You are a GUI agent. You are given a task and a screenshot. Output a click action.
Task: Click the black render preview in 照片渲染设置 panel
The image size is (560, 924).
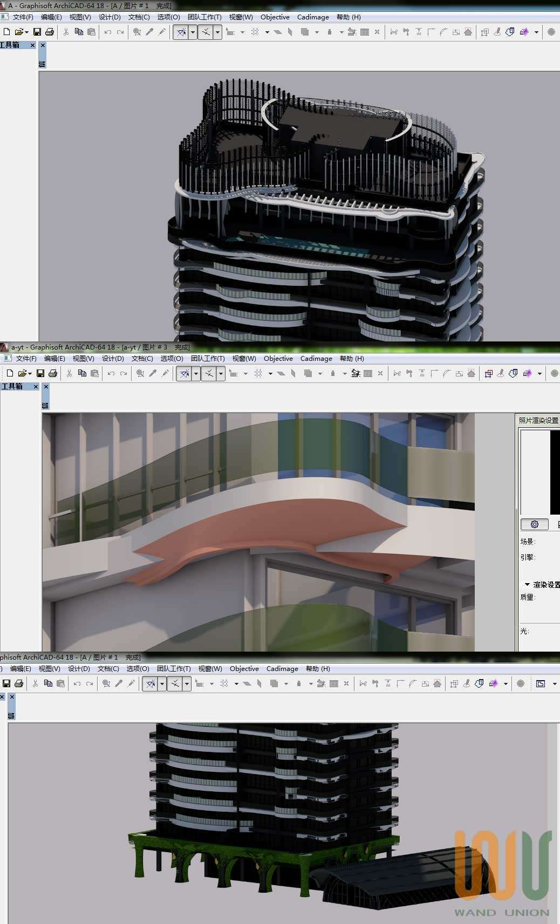(555, 472)
